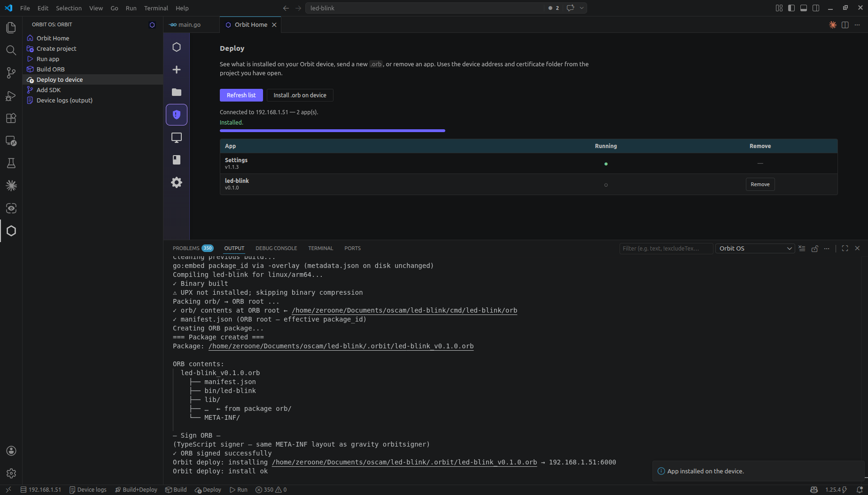The height and width of the screenshot is (495, 868).
Task: Click the Orbit hexagon icon in sidebar header
Action: 152,25
